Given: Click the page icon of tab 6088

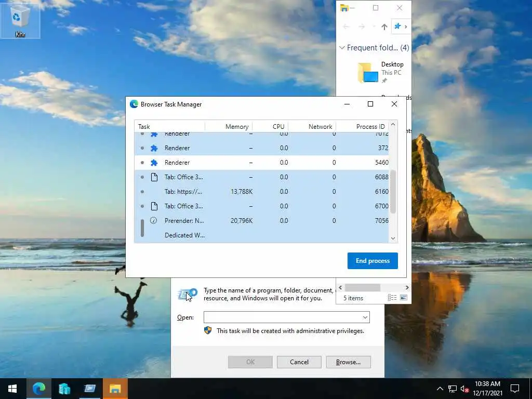Looking at the screenshot, I should [x=154, y=177].
